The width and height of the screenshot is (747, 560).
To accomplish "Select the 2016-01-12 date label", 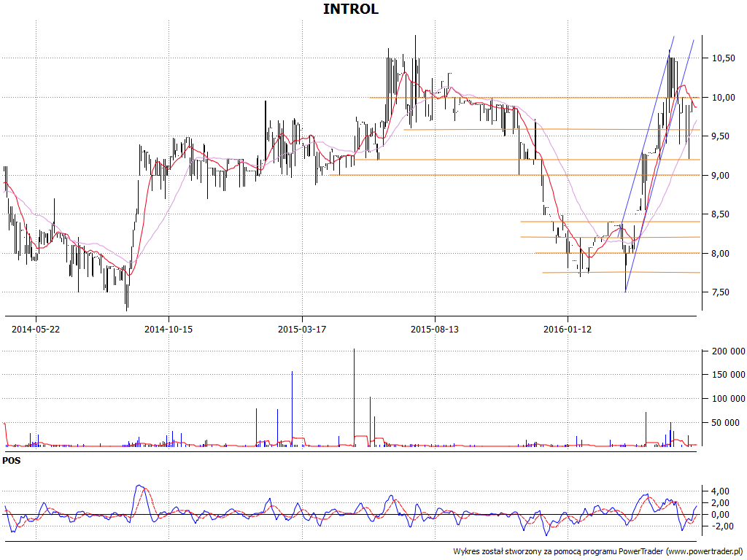I will (x=568, y=329).
